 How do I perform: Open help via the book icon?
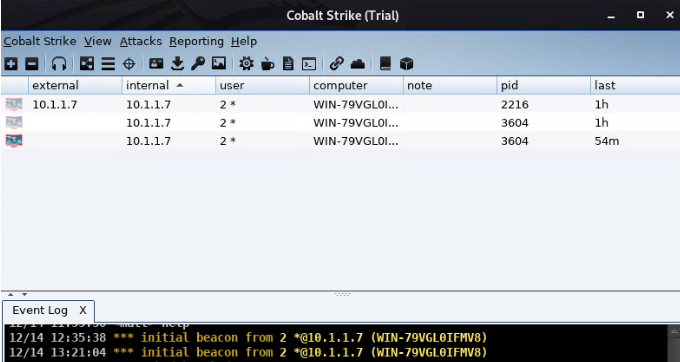385,64
